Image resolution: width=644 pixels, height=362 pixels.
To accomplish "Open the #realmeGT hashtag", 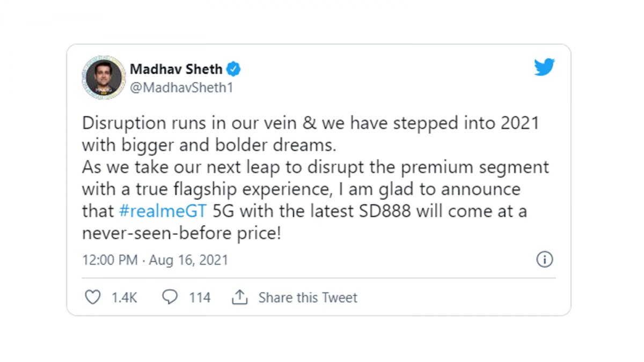I will (163, 211).
